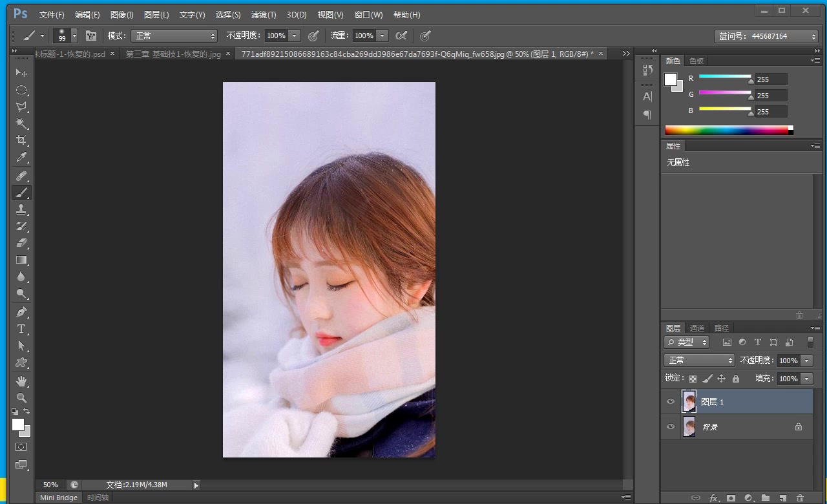Select the Eyedropper tool
The height and width of the screenshot is (504, 827).
pos(21,157)
